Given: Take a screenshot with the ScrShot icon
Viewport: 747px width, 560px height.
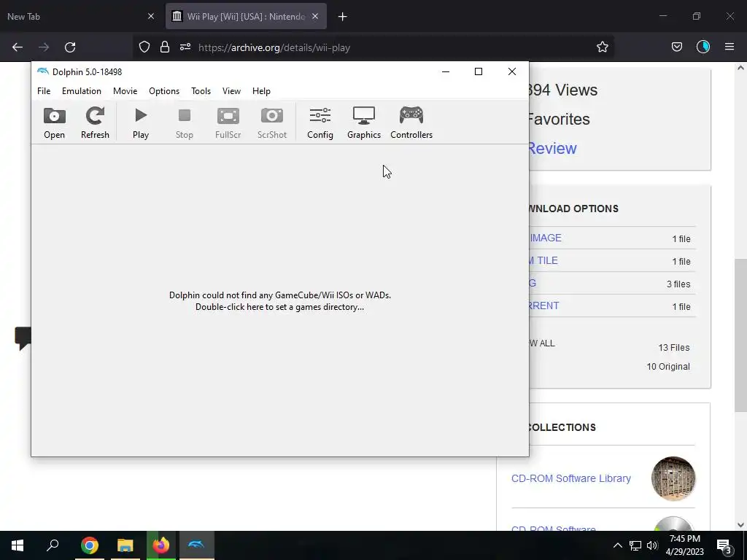Looking at the screenshot, I should click(x=272, y=122).
